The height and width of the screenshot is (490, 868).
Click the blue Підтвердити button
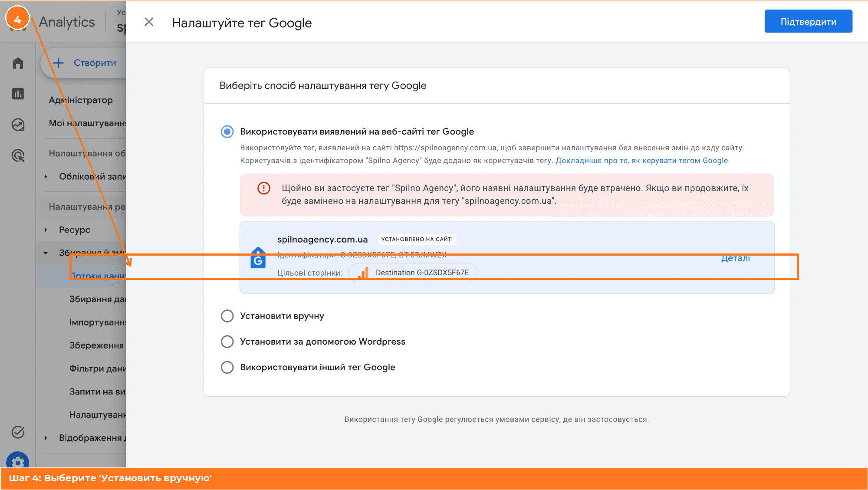(x=808, y=21)
